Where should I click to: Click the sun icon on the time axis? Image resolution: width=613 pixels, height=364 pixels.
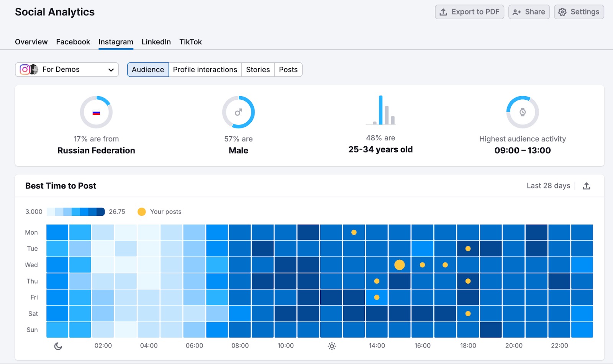332,346
